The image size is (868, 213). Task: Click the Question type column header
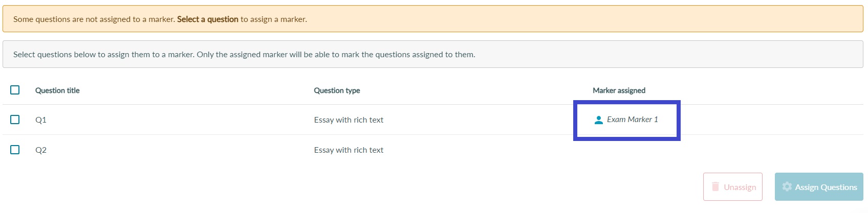tap(337, 90)
